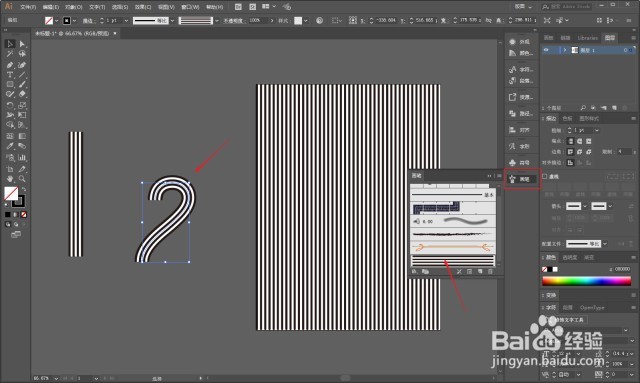Select the Eyedropper tool
Screen dimensions: 640x383
[x=10, y=146]
